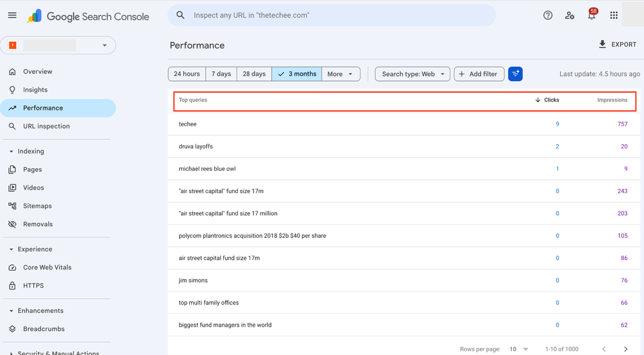Open 'biggest fund managers in the world'

404,325
